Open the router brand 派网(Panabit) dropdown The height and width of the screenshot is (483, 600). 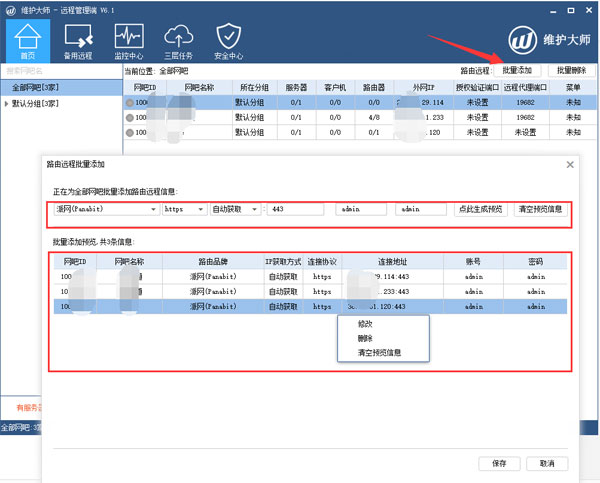click(x=107, y=209)
